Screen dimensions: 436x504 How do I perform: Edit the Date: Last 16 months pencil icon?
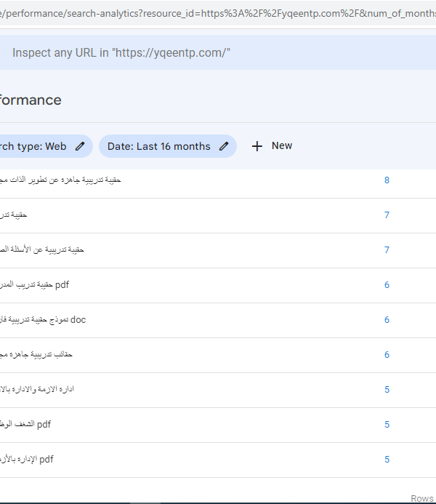point(224,146)
